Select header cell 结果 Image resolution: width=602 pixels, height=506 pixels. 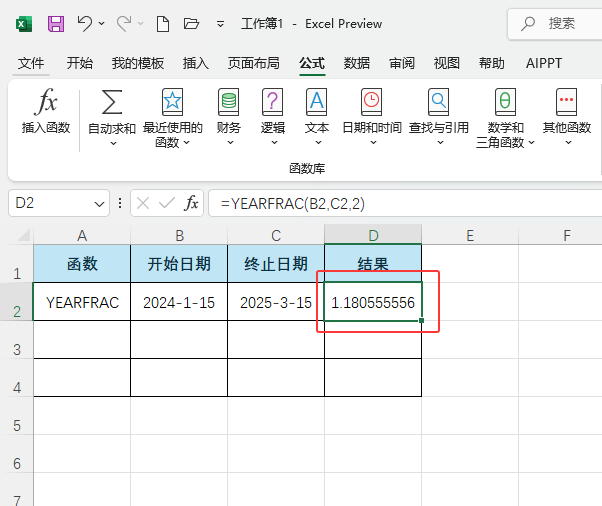[373, 264]
